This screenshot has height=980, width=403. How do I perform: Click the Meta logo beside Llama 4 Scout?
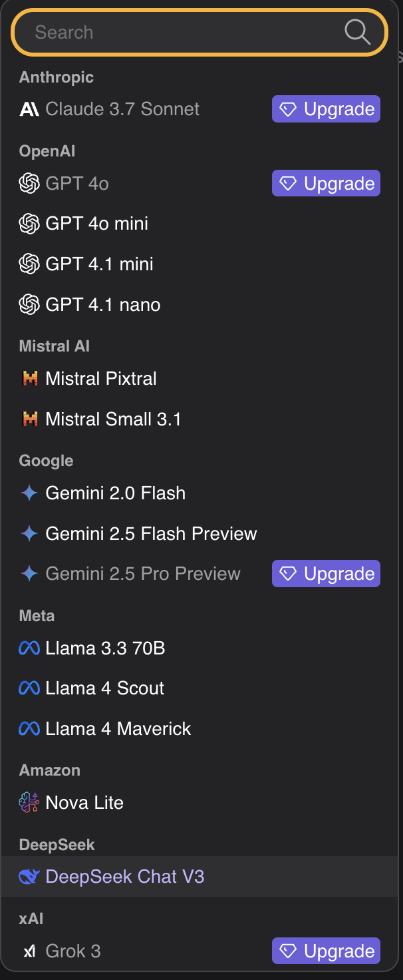[x=29, y=688]
